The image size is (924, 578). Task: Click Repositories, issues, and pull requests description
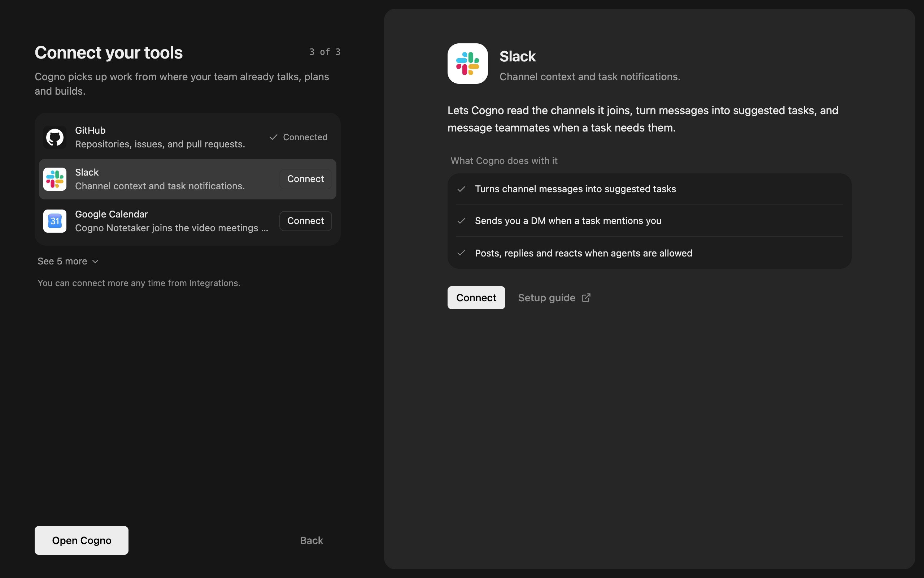click(x=160, y=144)
